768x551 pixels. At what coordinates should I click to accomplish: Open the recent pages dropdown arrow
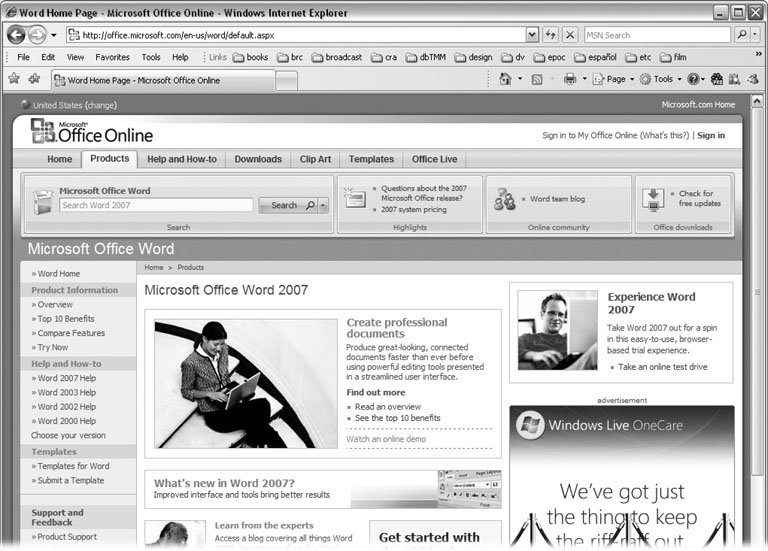tap(54, 35)
